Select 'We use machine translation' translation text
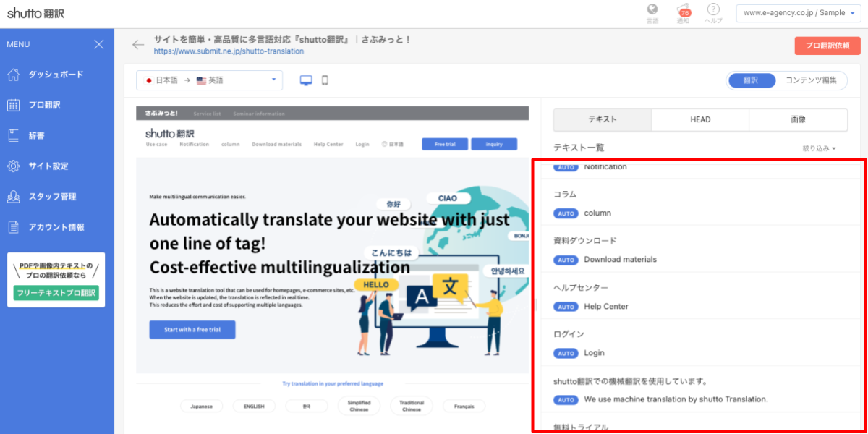 (676, 399)
